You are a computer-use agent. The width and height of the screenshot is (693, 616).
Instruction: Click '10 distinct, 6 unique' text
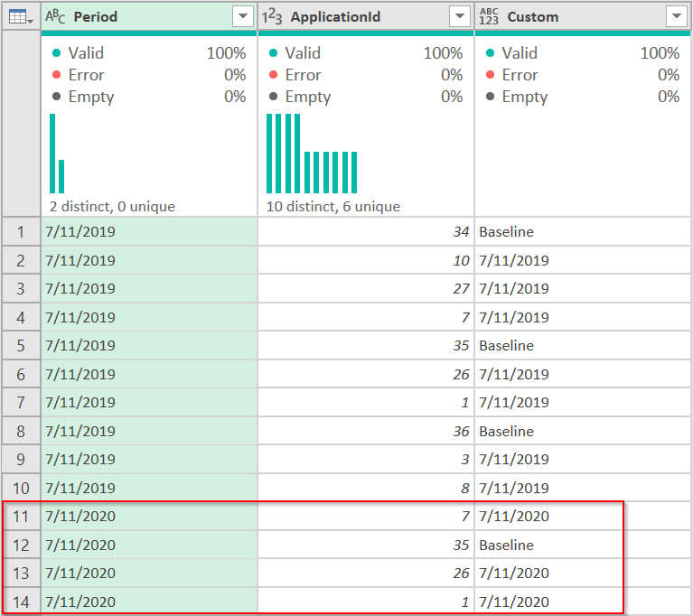333,206
